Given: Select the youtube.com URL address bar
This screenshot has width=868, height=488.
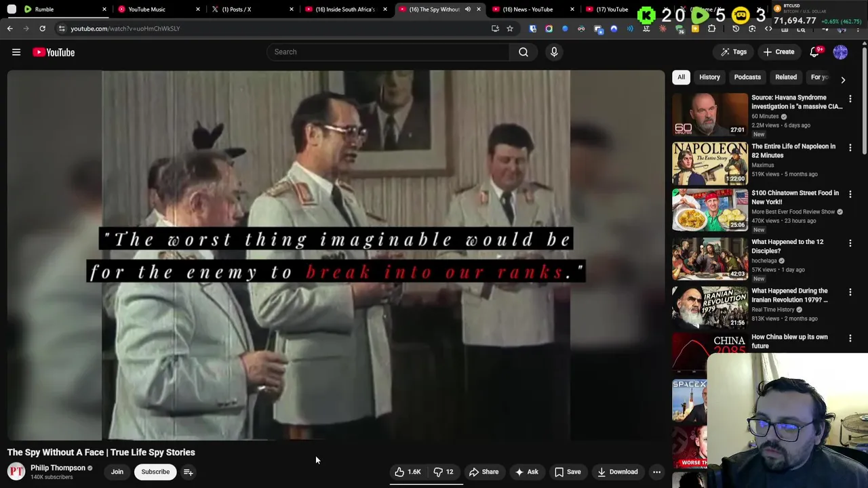Looking at the screenshot, I should [x=271, y=28].
